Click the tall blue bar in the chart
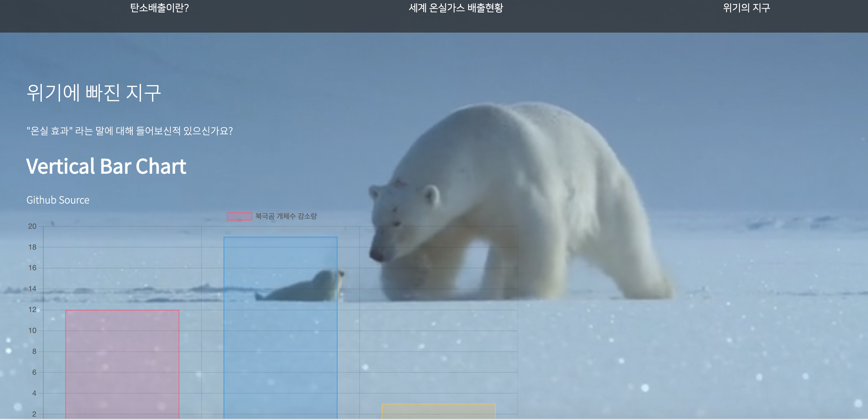The width and height of the screenshot is (868, 420). pyautogui.click(x=280, y=337)
